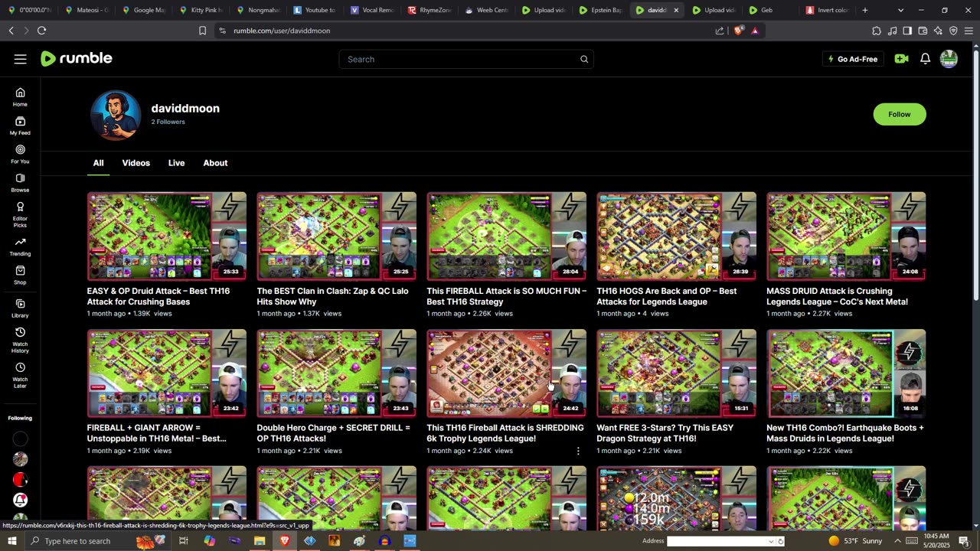Open video link EASY & OP Druid Attack
This screenshot has height=551, width=980.
coord(158,296)
